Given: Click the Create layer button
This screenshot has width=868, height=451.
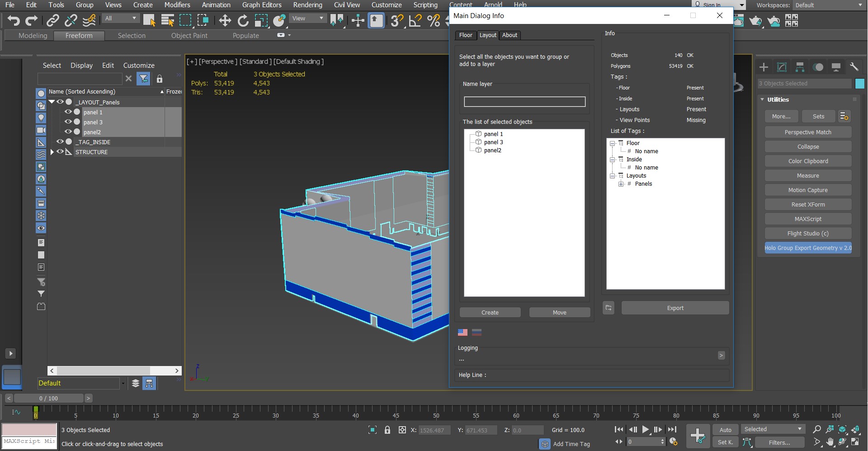Looking at the screenshot, I should pos(490,312).
